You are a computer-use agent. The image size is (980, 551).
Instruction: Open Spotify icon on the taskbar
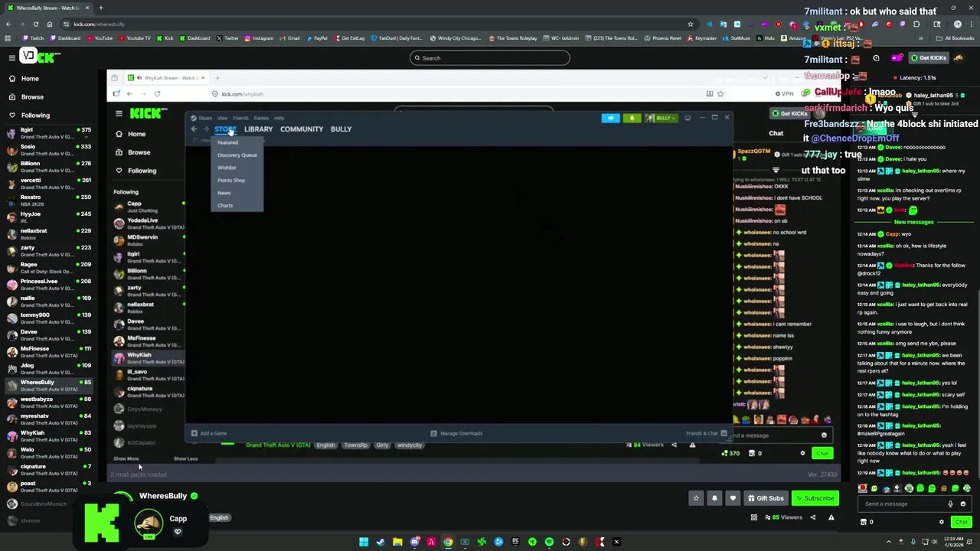(549, 542)
